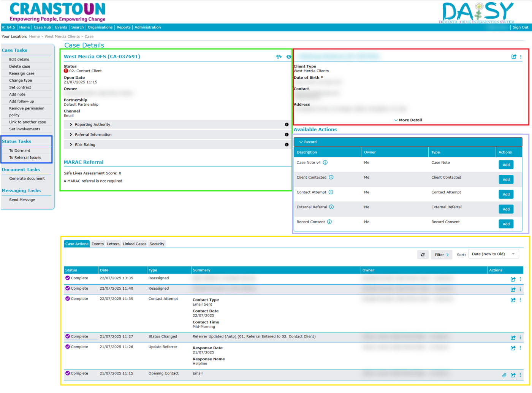Open the Filter button in case actions
The width and height of the screenshot is (532, 393).
coord(442,255)
